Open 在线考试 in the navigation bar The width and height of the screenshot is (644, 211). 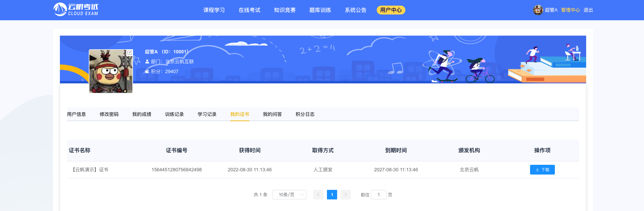click(249, 10)
